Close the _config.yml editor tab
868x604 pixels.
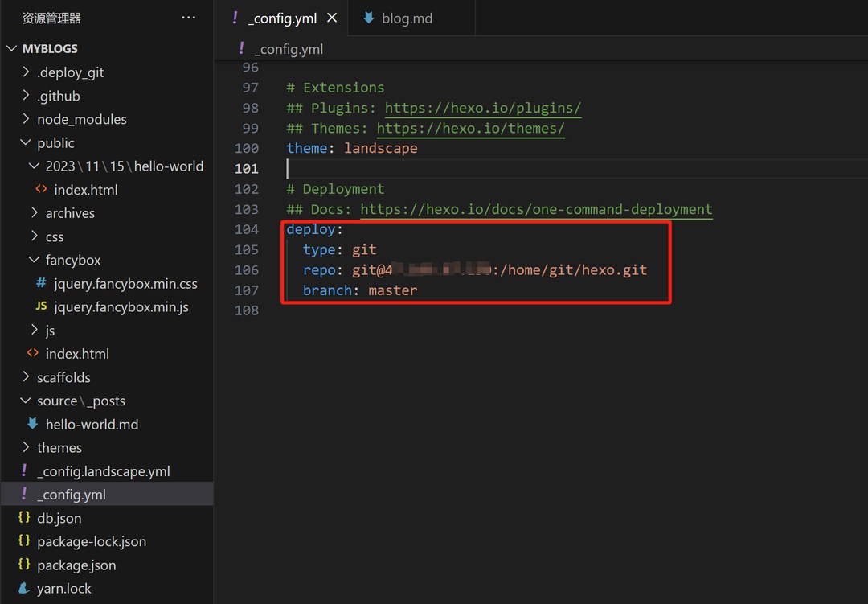tap(332, 18)
